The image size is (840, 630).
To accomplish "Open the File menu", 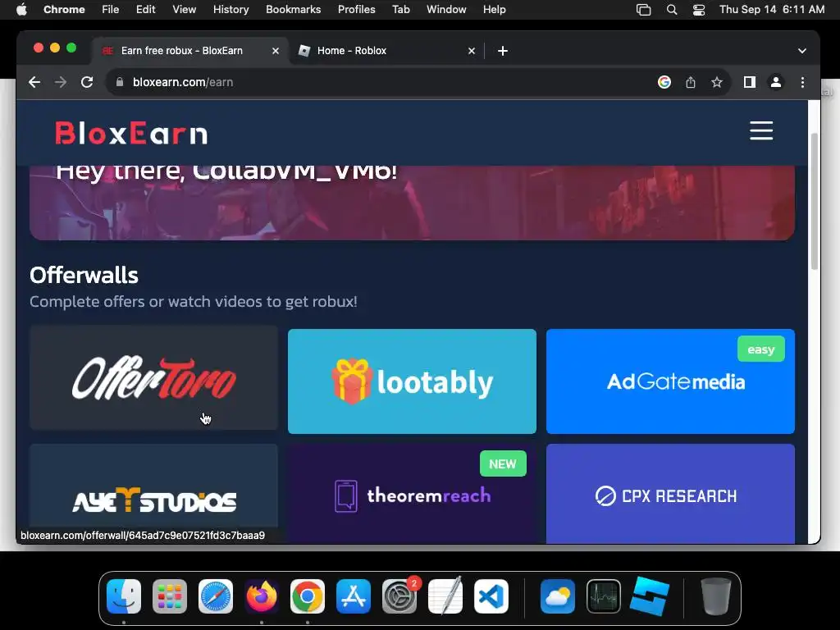I will [x=111, y=9].
